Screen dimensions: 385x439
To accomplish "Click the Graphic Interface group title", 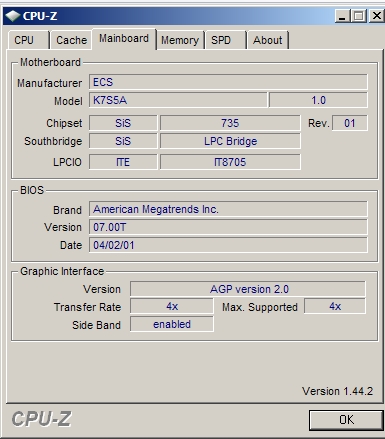I will [62, 271].
